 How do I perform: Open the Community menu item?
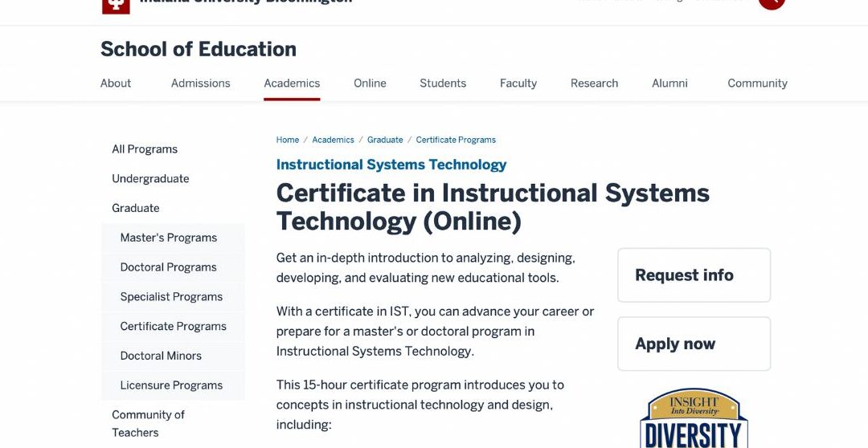click(x=757, y=83)
